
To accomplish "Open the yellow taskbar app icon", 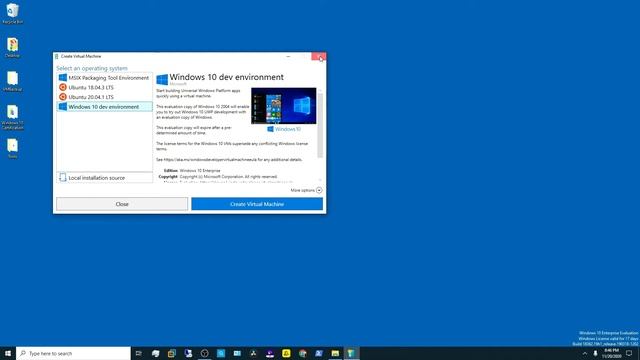I will pyautogui.click(x=286, y=353).
